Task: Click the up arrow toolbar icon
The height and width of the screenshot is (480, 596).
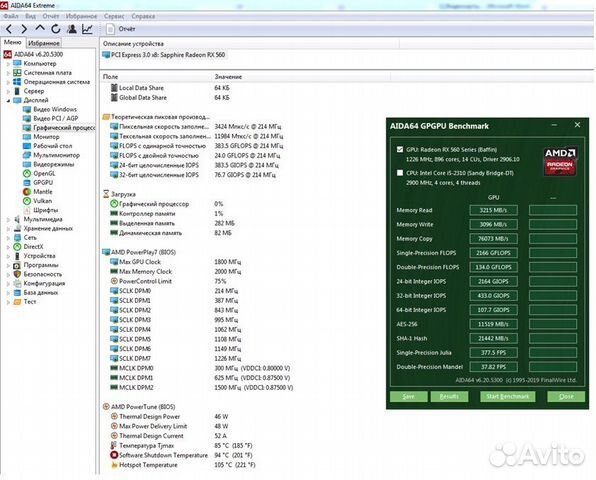Action: [x=40, y=29]
